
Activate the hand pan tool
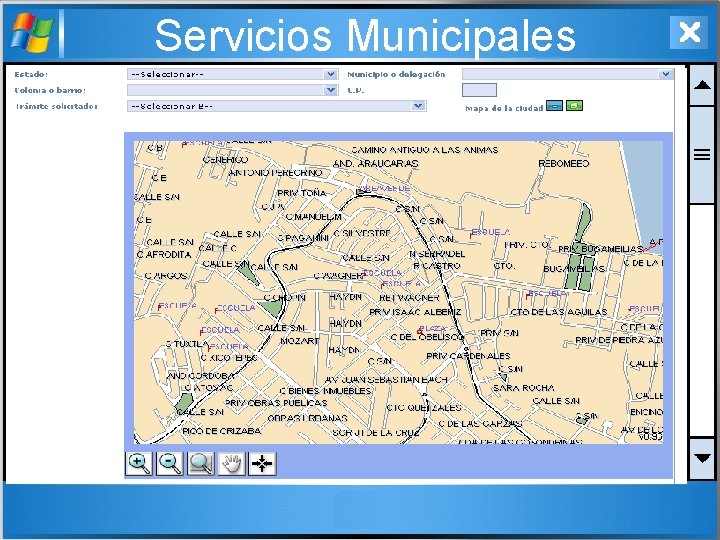coord(231,463)
